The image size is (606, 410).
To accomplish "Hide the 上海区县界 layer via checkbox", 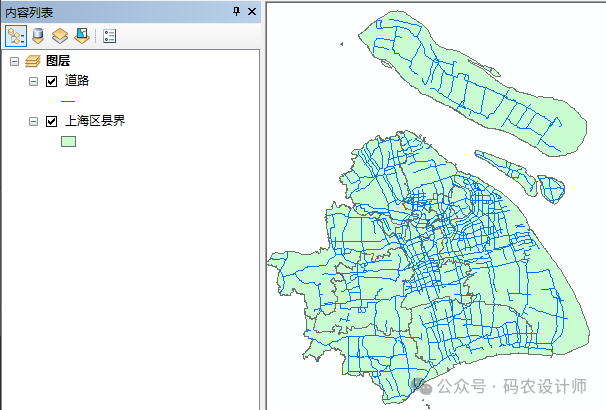I will pos(52,122).
